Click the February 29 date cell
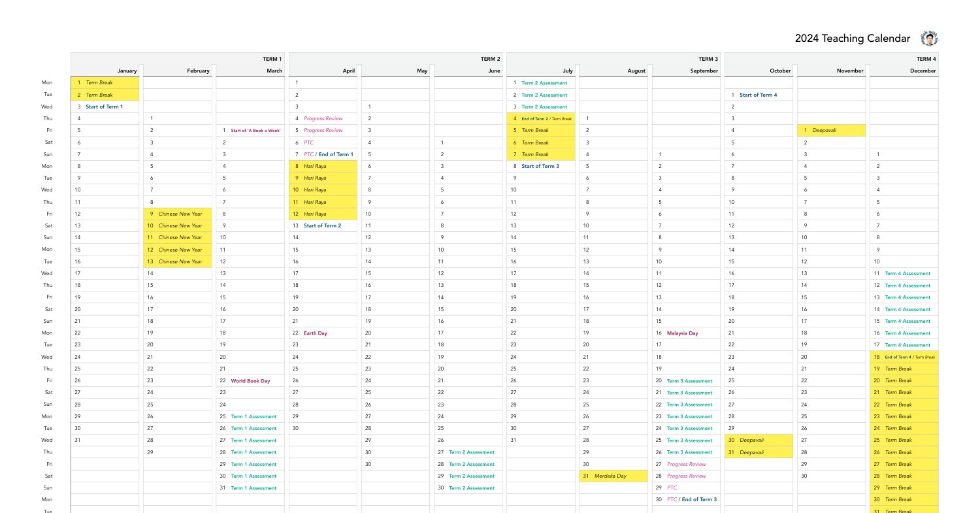 pos(178,452)
